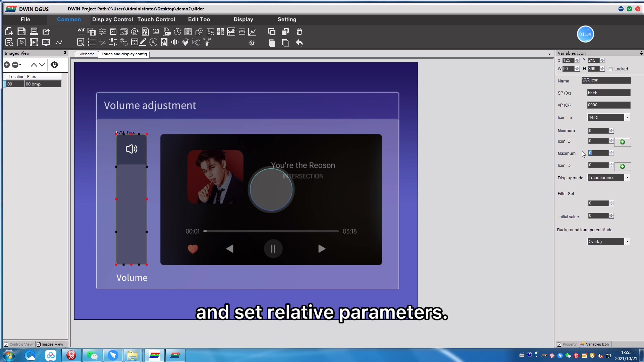
Task: Open the Icon file dropdown
Action: click(627, 117)
